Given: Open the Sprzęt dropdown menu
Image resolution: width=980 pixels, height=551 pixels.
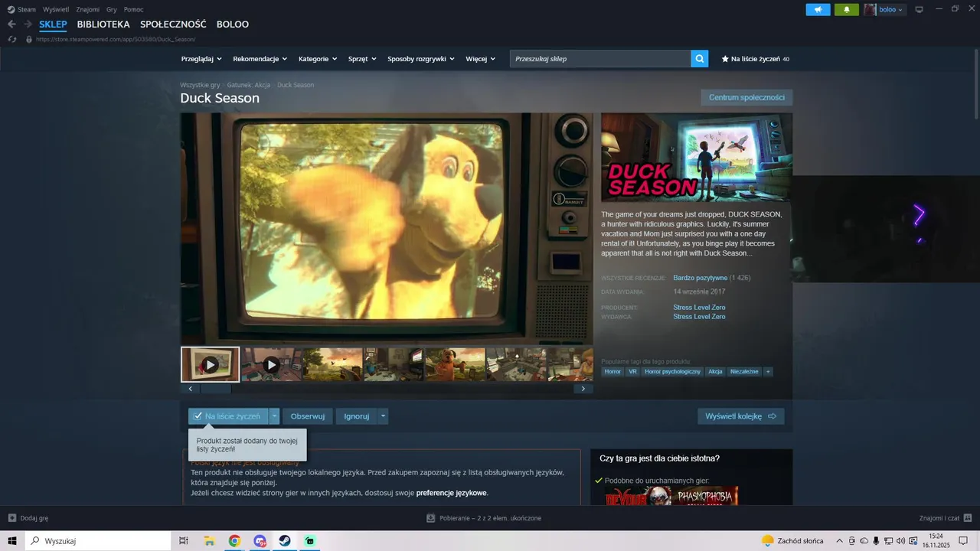Looking at the screenshot, I should coord(362,59).
